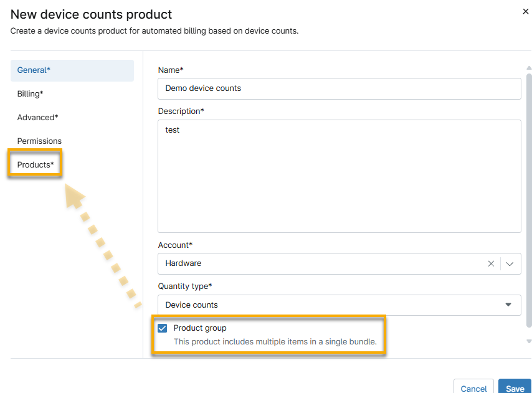This screenshot has height=393, width=532.
Task: Open the Products section
Action: 34,164
